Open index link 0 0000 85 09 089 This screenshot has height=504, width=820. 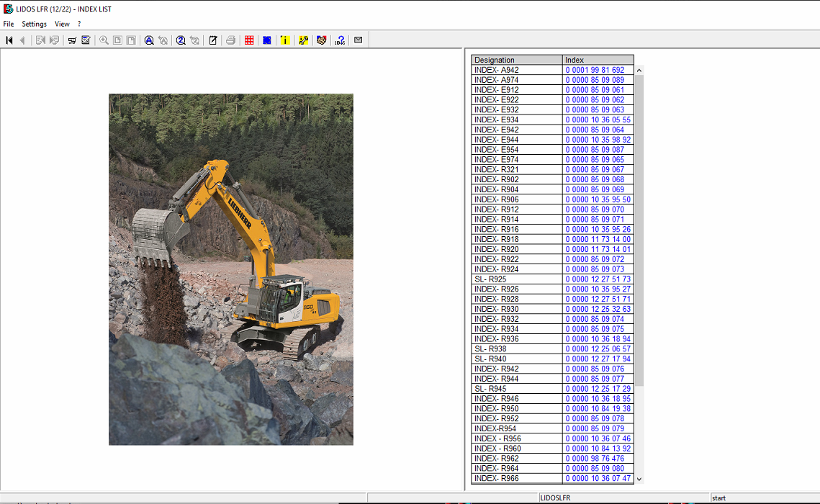595,80
